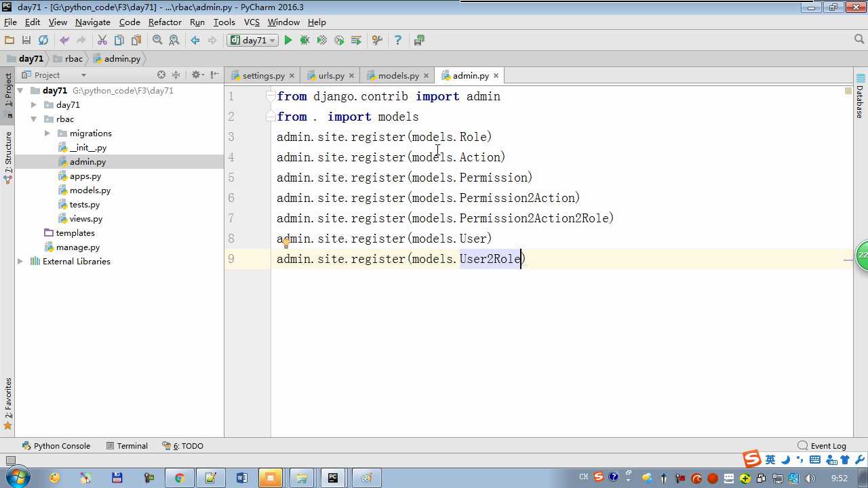The width and height of the screenshot is (868, 488).
Task: Undo the last action
Action: (64, 41)
